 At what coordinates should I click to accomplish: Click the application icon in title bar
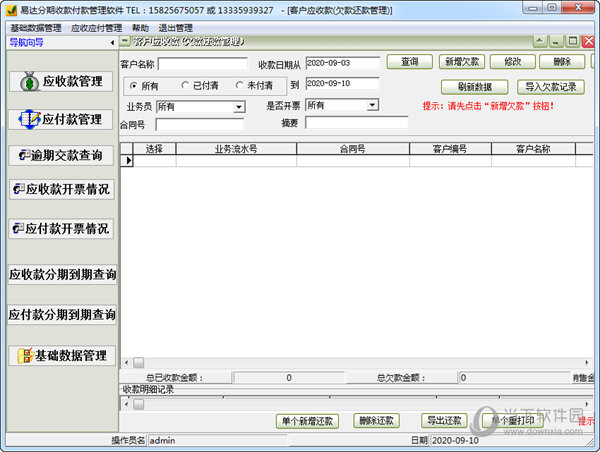click(x=9, y=9)
